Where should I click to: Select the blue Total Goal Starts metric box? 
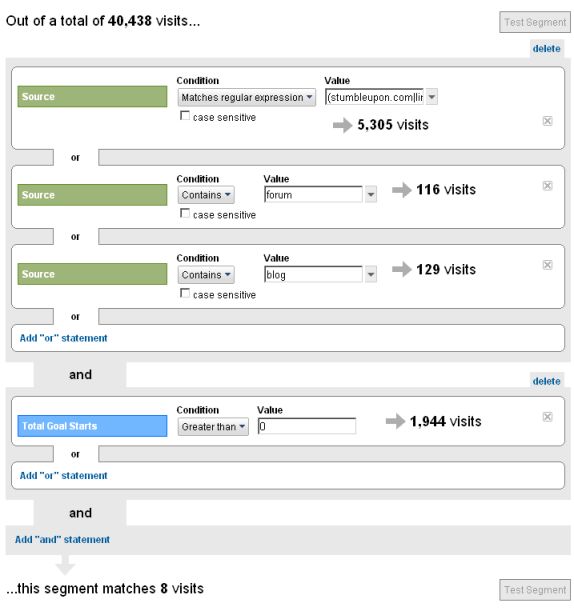pyautogui.click(x=92, y=426)
